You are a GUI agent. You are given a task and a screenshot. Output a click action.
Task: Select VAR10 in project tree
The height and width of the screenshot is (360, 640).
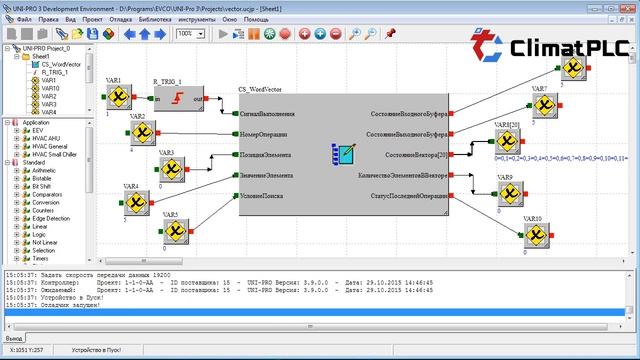pos(50,88)
